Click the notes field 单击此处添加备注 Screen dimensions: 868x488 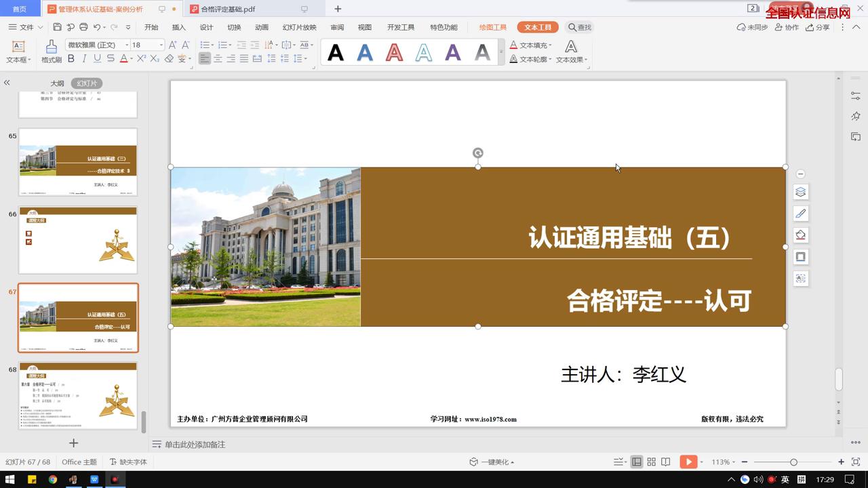point(195,445)
